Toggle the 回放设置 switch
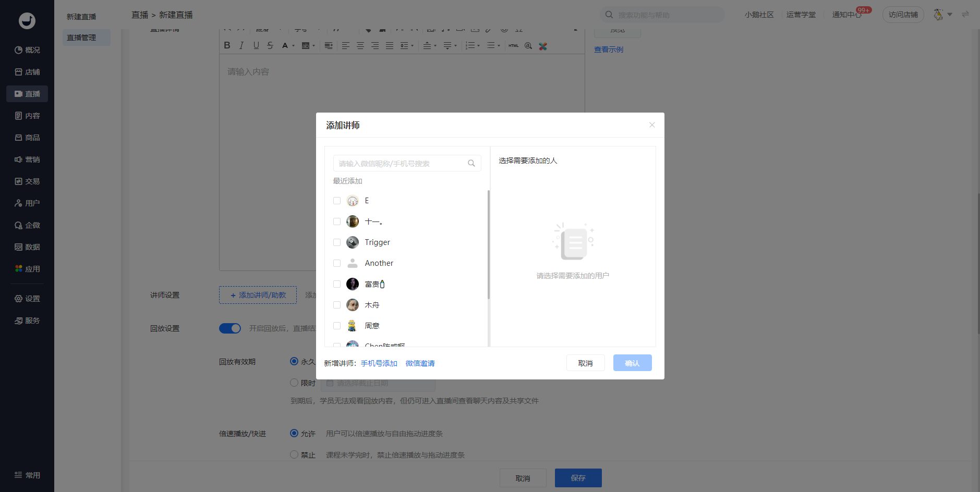The height and width of the screenshot is (492, 980). [230, 328]
